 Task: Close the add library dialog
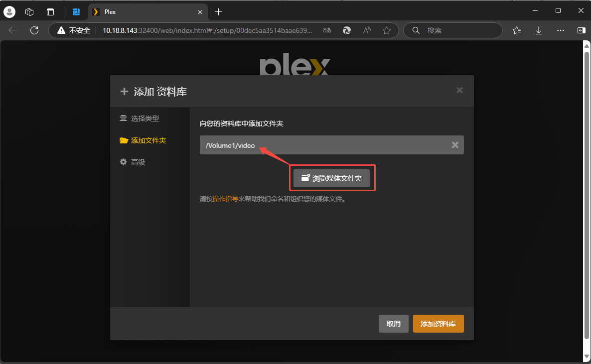tap(459, 90)
